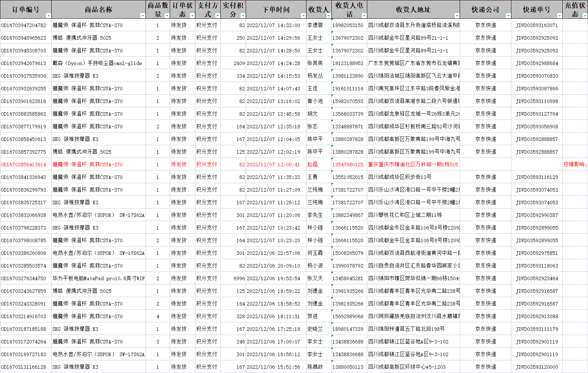Viewport: 588px width, 373px height.
Task: Open filter dropdown for 下单时间 column
Action: click(303, 15)
